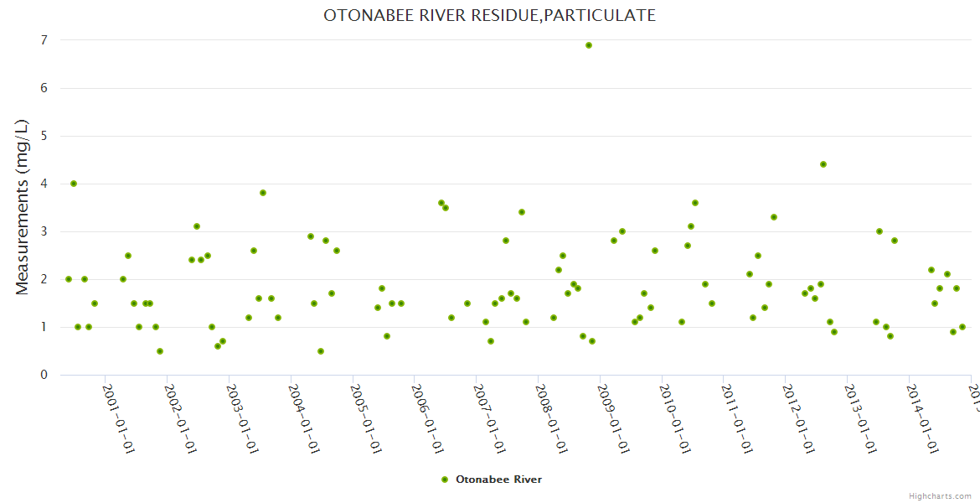980x503 pixels.
Task: Click the y-axis label 7
Action: 44,40
